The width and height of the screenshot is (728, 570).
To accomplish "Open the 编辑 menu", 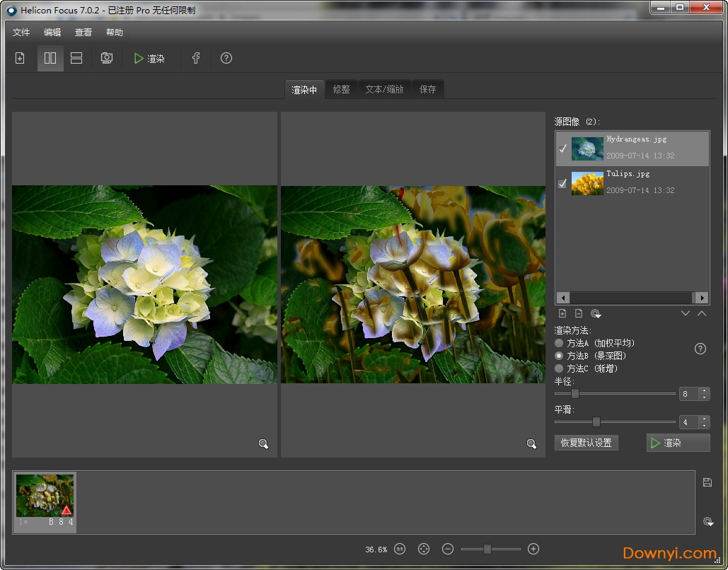I will [52, 33].
